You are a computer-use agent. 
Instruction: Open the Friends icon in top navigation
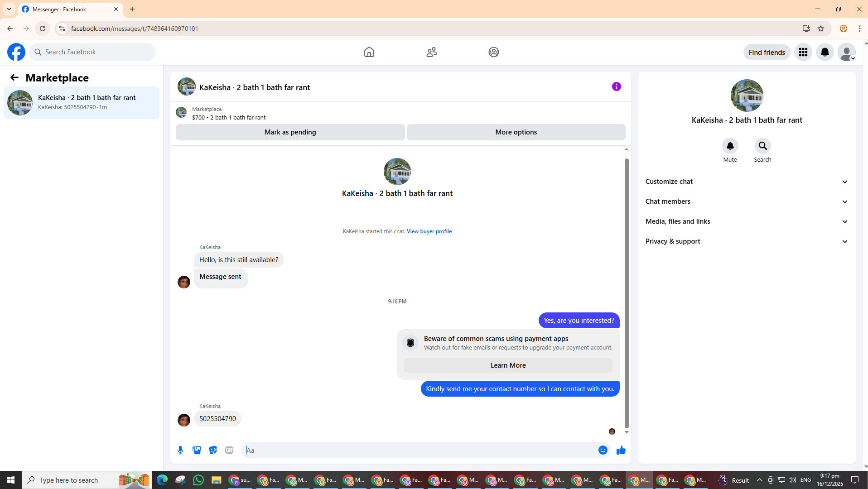tap(432, 52)
